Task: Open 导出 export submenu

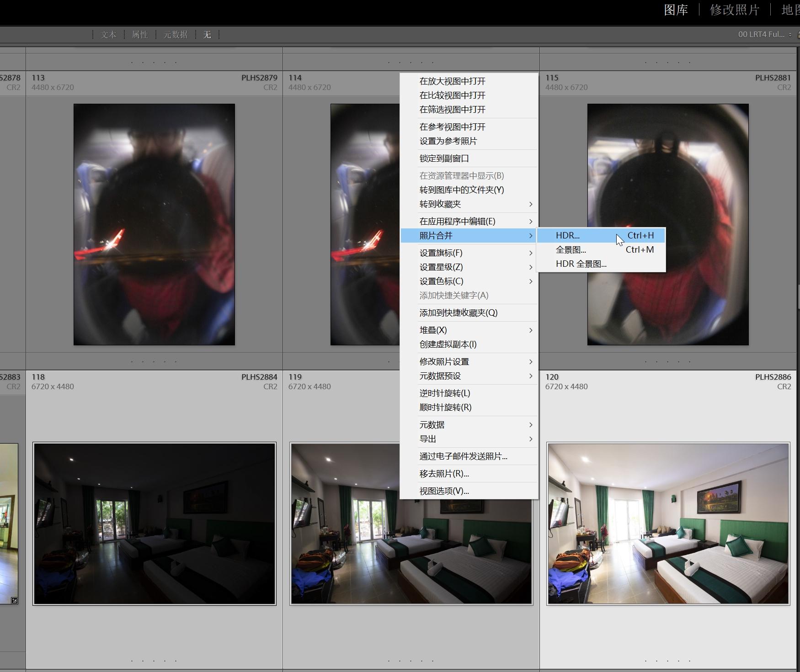Action: tap(469, 439)
